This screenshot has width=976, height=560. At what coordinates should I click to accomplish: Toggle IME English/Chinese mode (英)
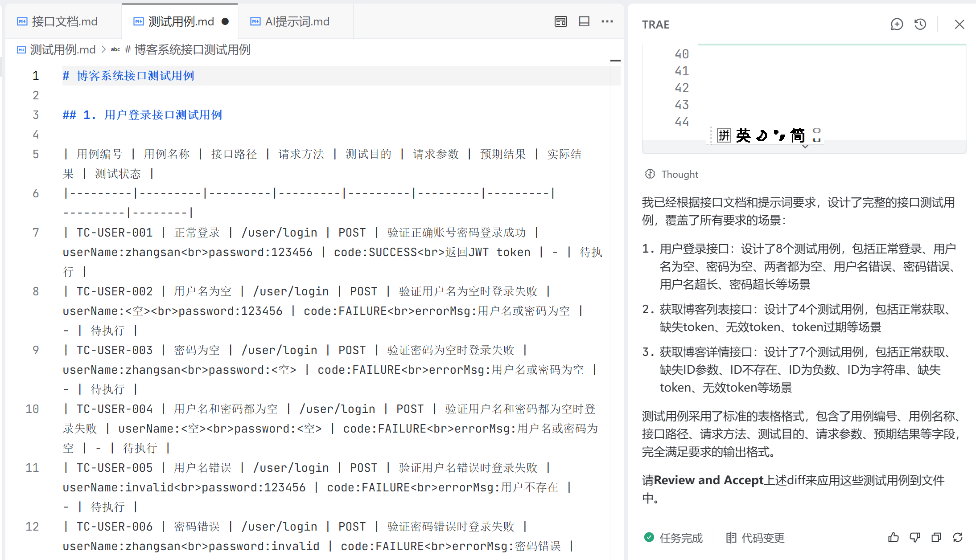point(743,135)
